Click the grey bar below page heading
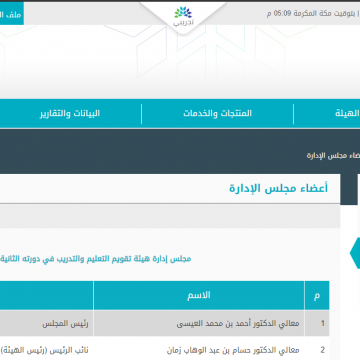Screen dimensions: 360x360 tap(170, 216)
